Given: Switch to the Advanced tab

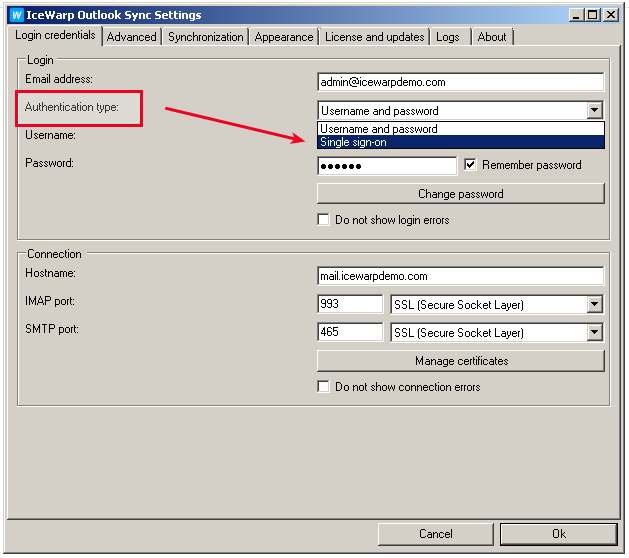Looking at the screenshot, I should pos(132,37).
